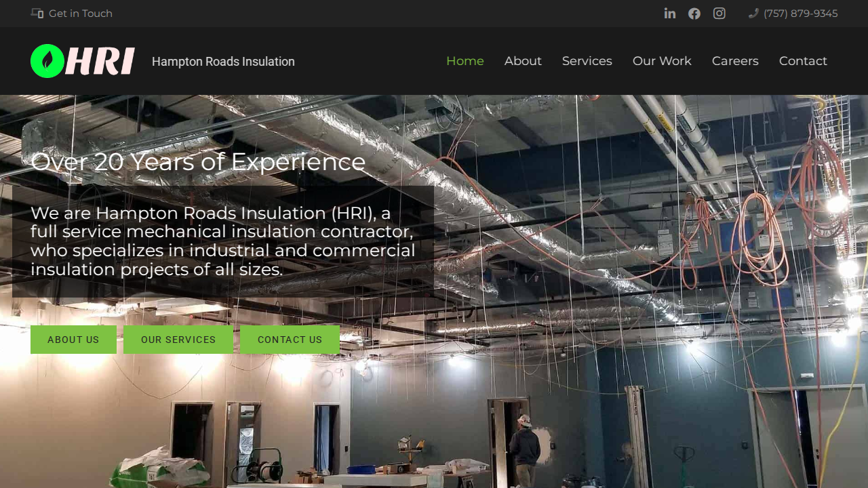Select the Home menu item
Image resolution: width=868 pixels, height=488 pixels.
pos(465,61)
